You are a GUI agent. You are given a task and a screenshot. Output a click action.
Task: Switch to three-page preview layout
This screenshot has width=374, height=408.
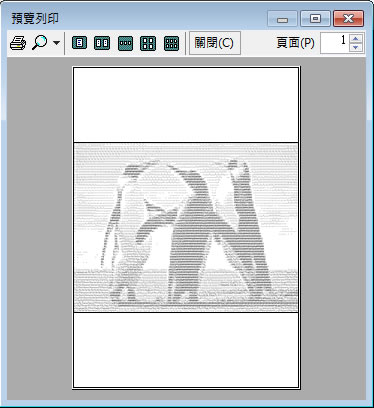click(125, 43)
